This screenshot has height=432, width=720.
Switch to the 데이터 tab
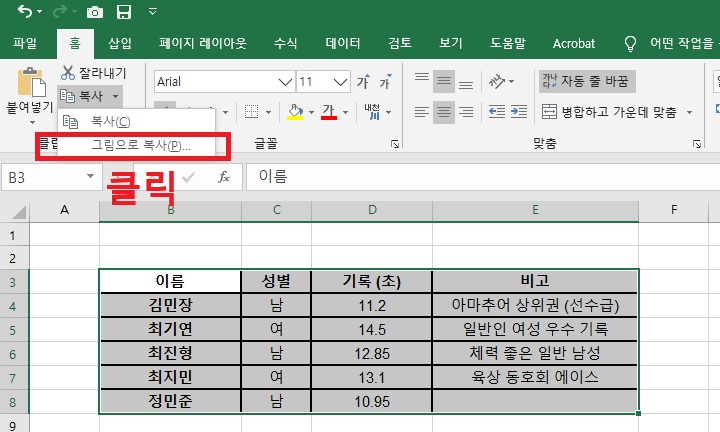[343, 44]
